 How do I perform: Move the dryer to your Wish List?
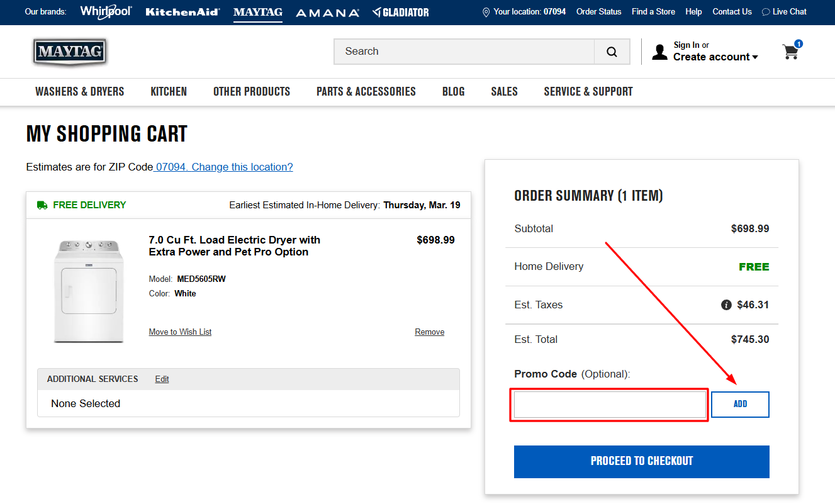180,332
